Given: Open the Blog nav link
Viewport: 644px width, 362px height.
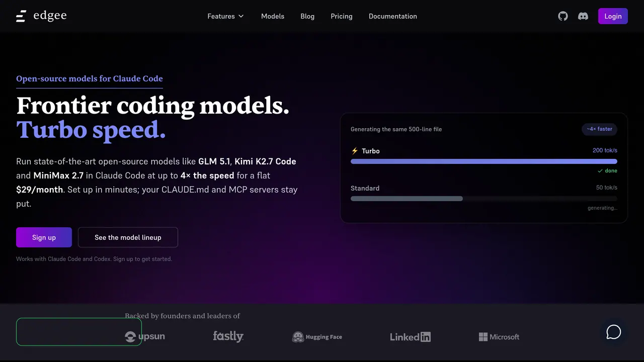Looking at the screenshot, I should pyautogui.click(x=307, y=16).
